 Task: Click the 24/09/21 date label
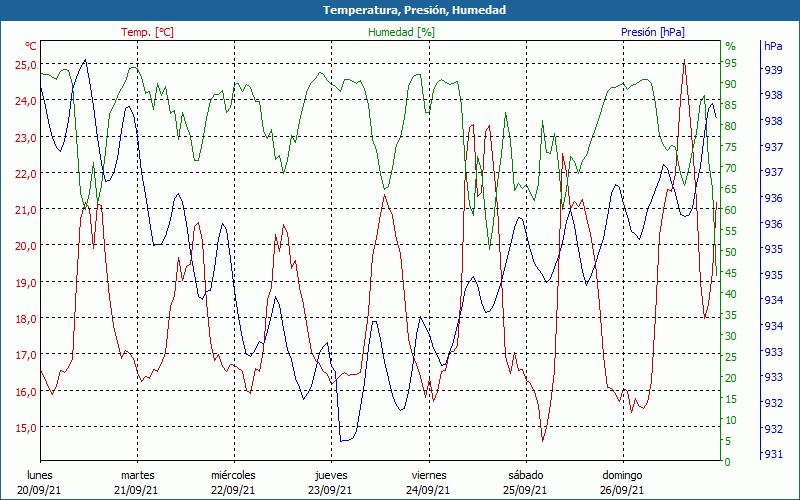pyautogui.click(x=428, y=491)
